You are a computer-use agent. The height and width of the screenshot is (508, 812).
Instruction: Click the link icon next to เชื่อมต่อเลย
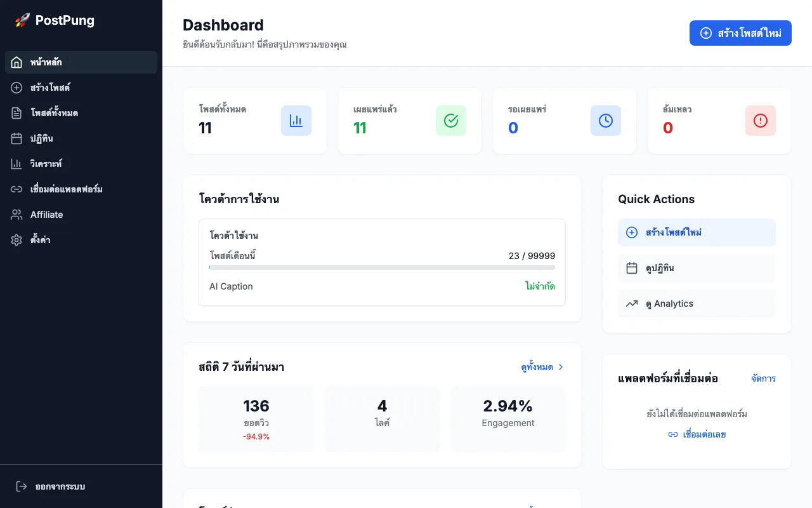[x=673, y=434]
